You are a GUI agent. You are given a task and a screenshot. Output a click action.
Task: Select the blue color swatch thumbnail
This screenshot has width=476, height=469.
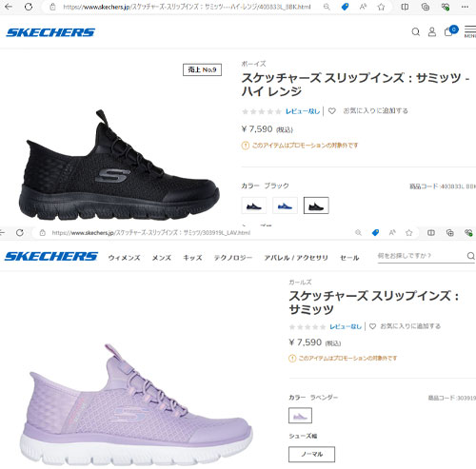285,205
